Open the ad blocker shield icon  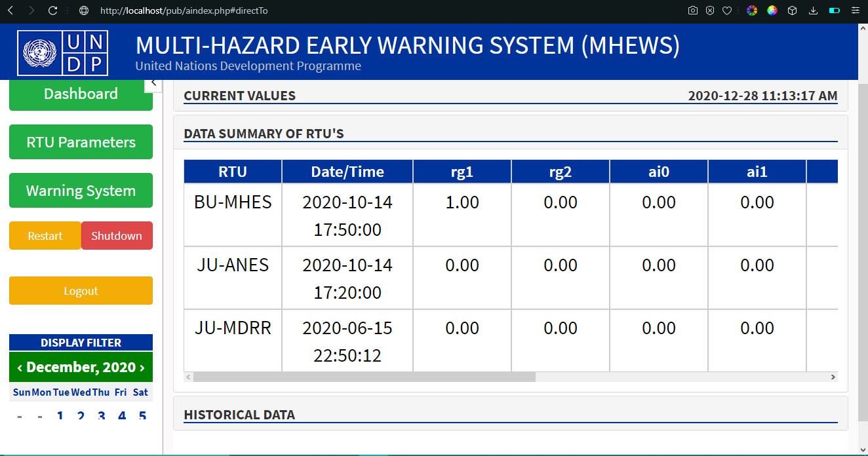tap(710, 10)
